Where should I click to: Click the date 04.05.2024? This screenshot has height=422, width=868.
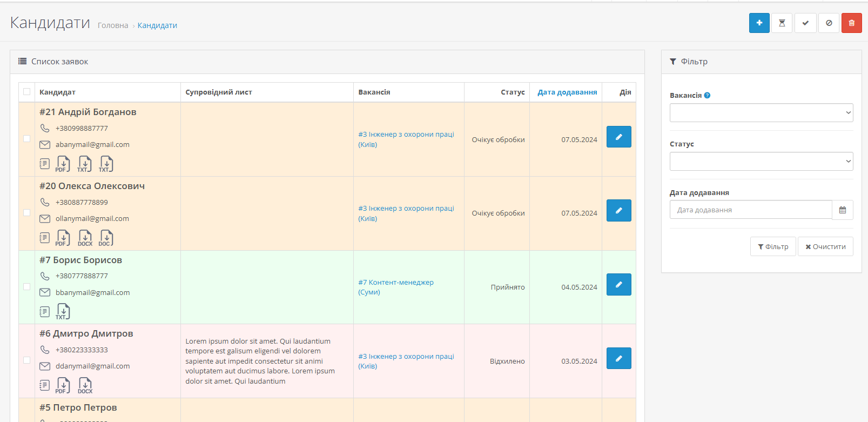coord(579,287)
